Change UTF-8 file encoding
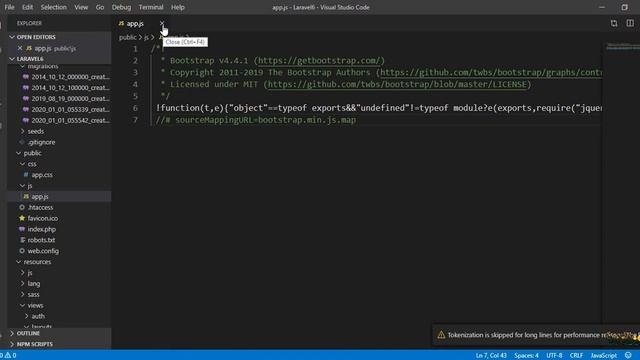 (554, 356)
